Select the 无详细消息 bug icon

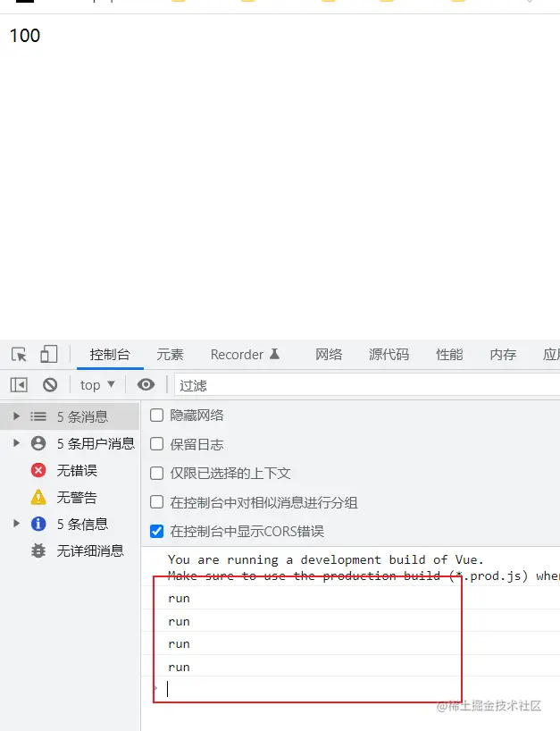point(38,550)
